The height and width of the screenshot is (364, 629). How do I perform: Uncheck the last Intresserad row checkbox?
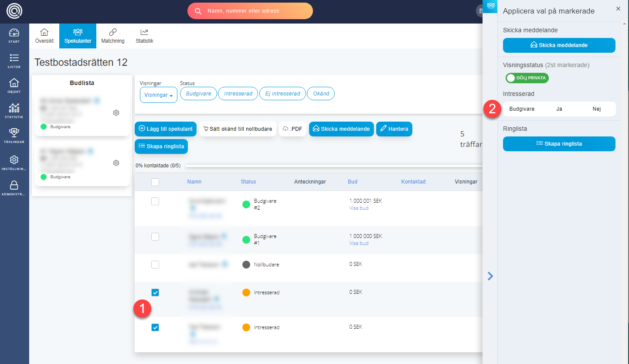[x=155, y=327]
